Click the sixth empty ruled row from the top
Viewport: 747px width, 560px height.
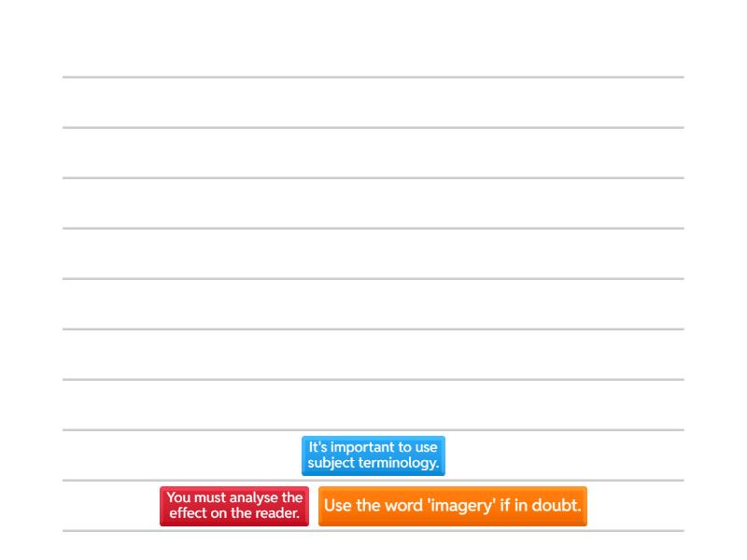point(373,355)
